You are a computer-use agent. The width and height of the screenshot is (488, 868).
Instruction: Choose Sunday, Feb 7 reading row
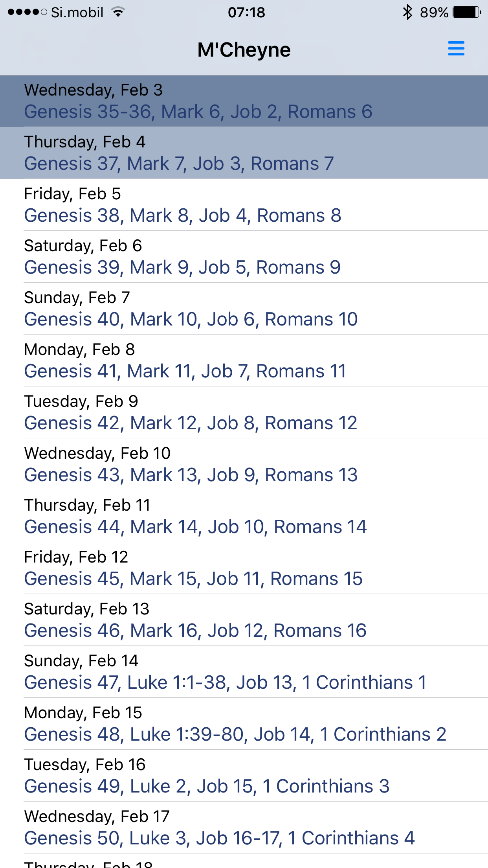coord(244,309)
